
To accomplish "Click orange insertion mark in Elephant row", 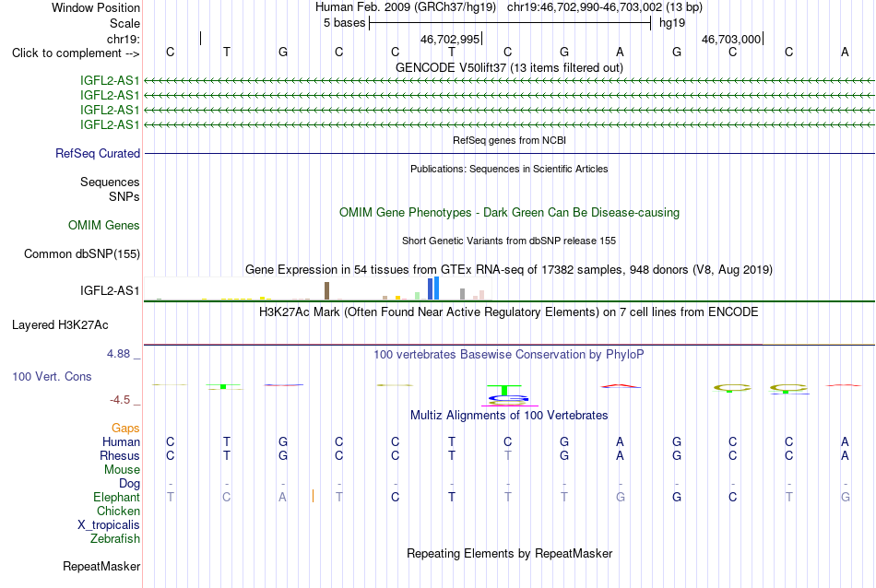I will (313, 496).
